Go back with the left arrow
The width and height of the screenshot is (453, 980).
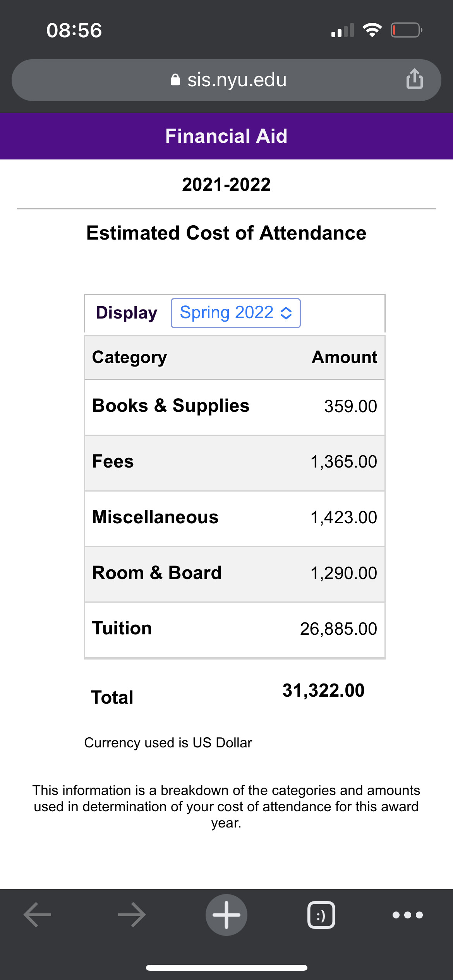coord(38,915)
